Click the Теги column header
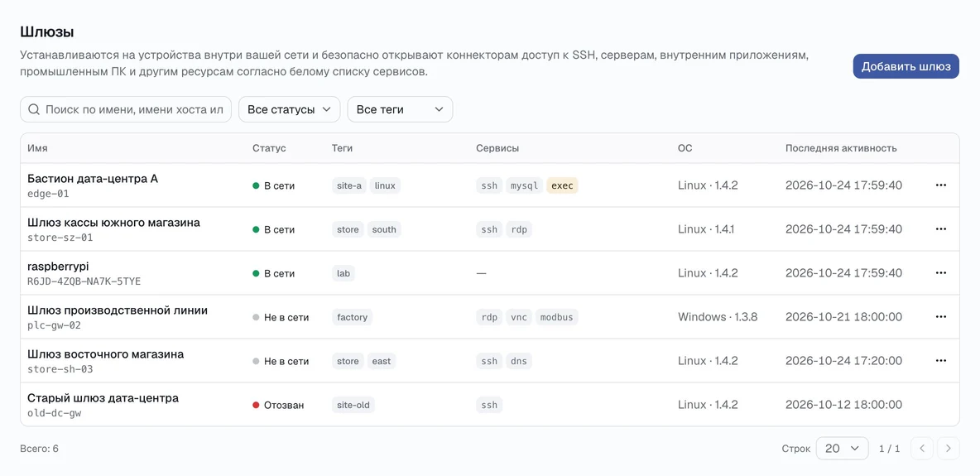This screenshot has height=476, width=980. [343, 148]
